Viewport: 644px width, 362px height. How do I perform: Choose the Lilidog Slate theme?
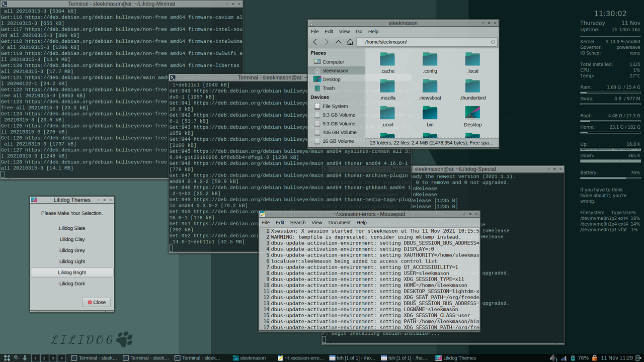coord(72,228)
